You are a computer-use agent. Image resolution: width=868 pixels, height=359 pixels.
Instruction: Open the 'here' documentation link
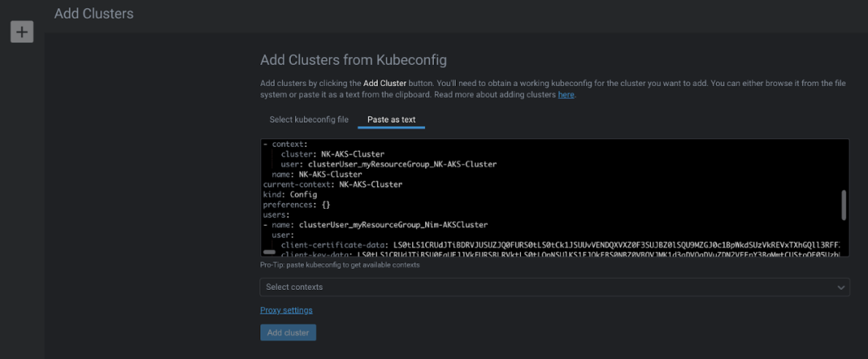(x=566, y=95)
